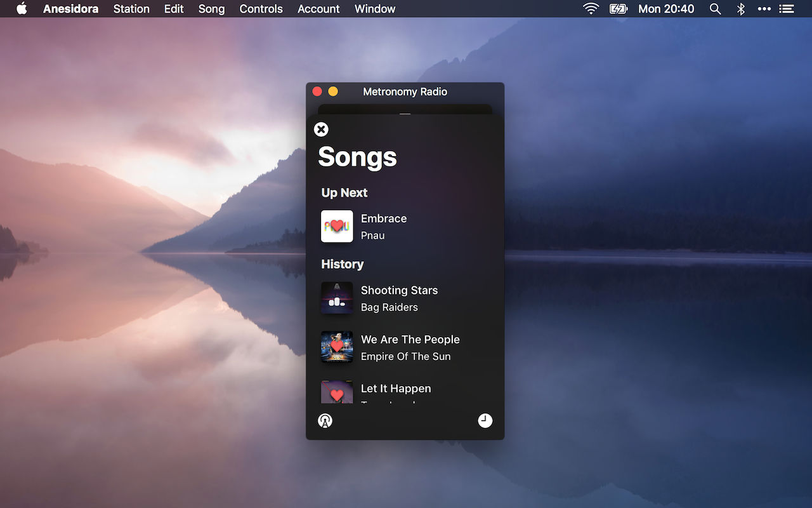Select the Let It Happen album artwork

tap(337, 392)
